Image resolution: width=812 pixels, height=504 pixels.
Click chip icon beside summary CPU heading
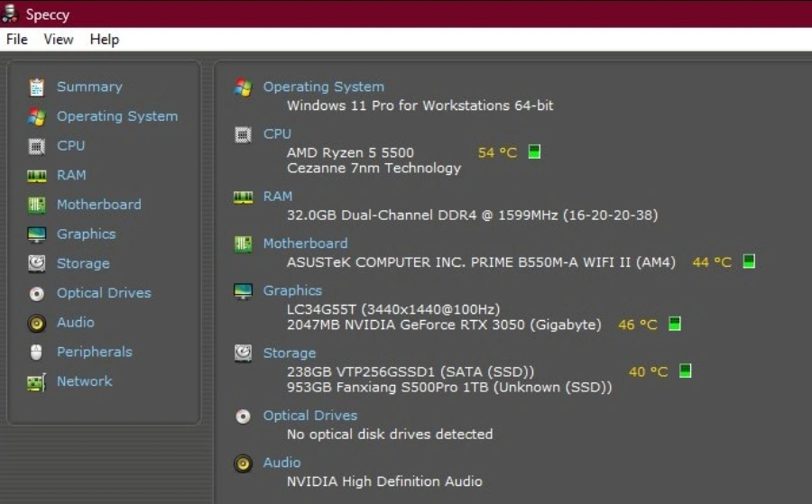tap(243, 134)
